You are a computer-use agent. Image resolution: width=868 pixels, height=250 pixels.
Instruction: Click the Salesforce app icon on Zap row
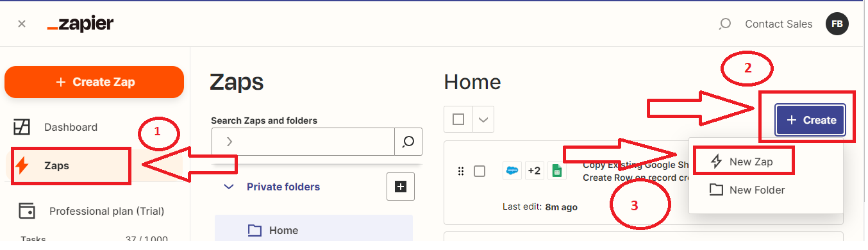(x=512, y=171)
